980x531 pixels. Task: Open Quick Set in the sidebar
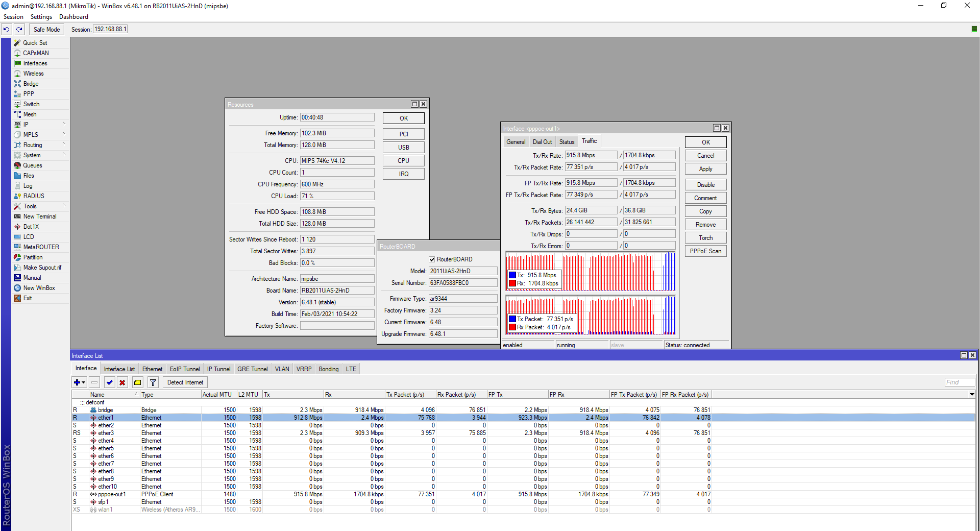point(35,43)
